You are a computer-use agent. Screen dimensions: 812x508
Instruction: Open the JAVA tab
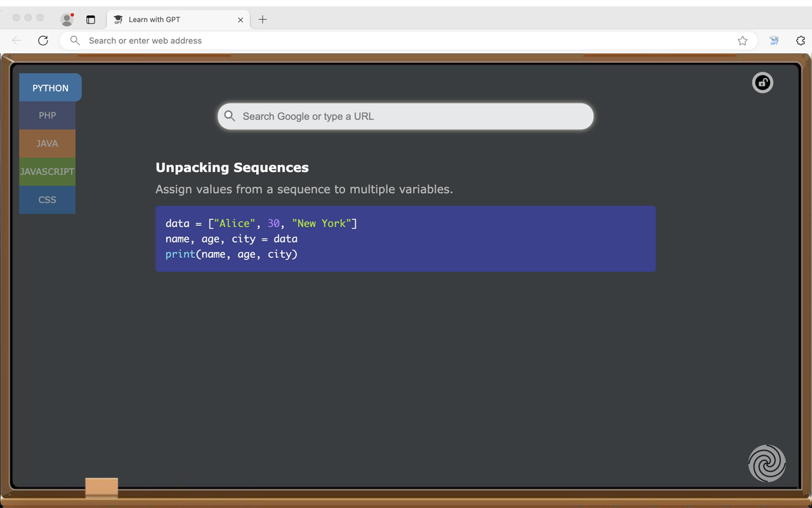pos(47,144)
